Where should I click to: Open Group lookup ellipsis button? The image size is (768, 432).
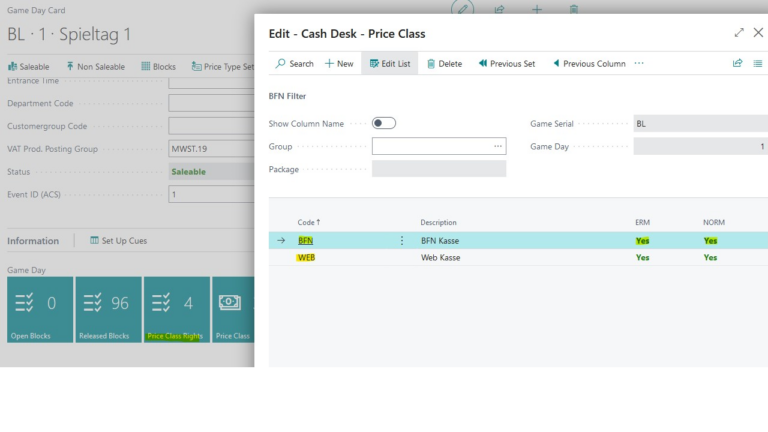coord(498,146)
